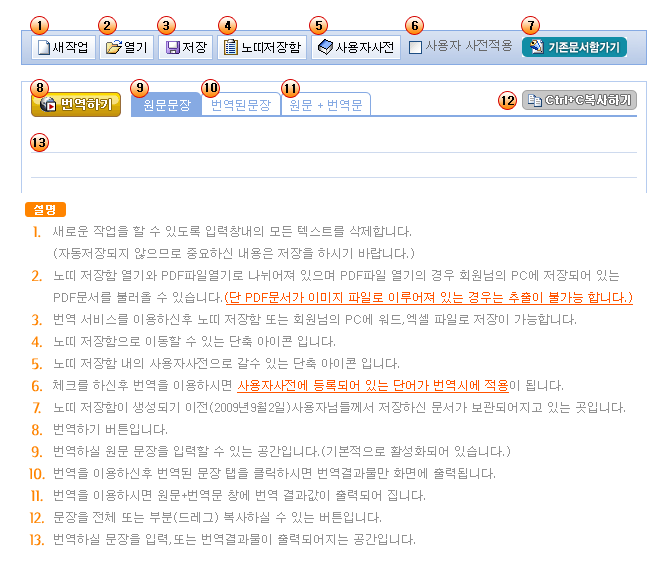Click text '노띠 저장함 열기와 PDF파일열기로'
This screenshot has width=650, height=561.
(x=148, y=275)
